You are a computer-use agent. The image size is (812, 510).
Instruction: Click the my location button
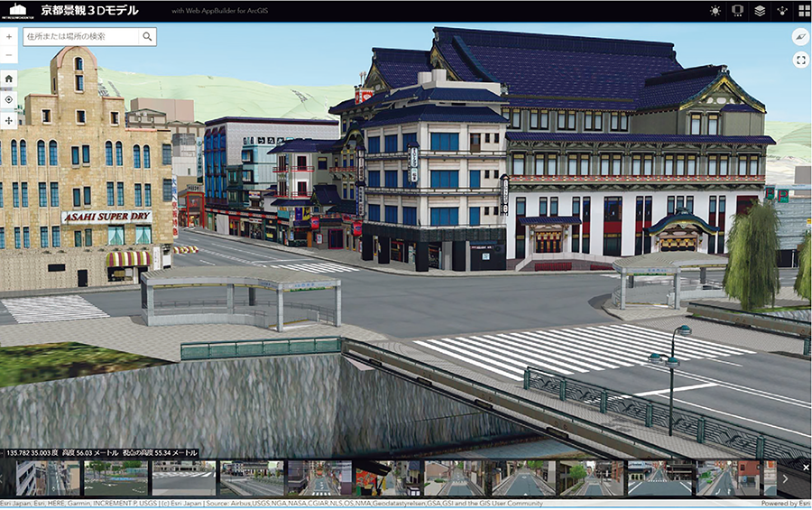[9, 99]
